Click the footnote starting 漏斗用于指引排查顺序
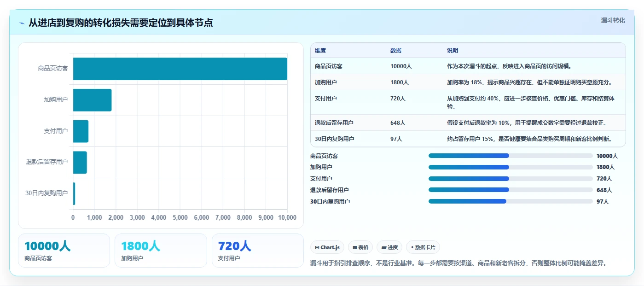 tap(459, 263)
